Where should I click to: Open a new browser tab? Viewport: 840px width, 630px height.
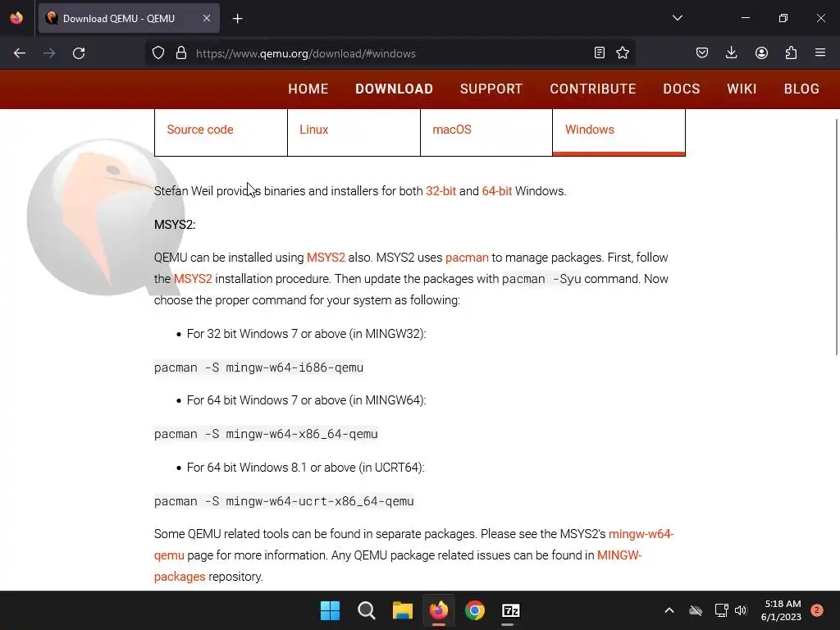[237, 19]
